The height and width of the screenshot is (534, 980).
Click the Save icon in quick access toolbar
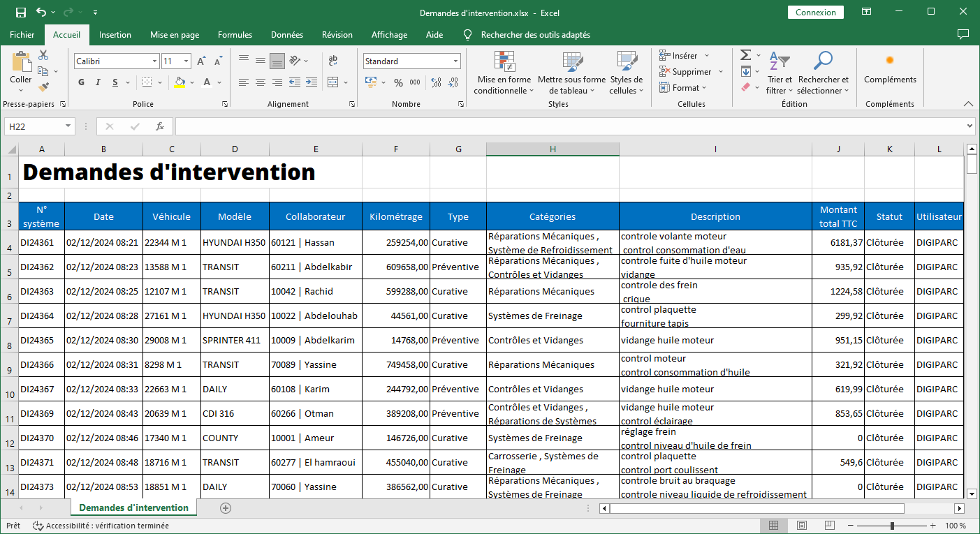(20, 13)
